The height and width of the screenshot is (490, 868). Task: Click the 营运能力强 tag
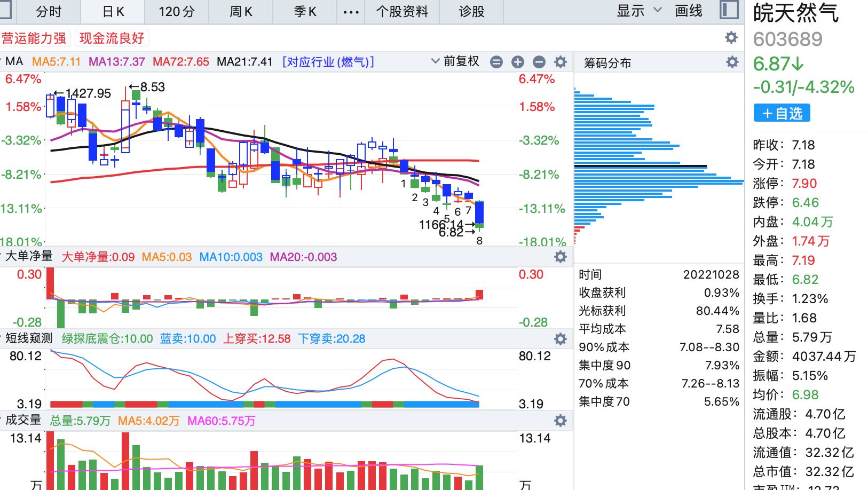tap(34, 38)
